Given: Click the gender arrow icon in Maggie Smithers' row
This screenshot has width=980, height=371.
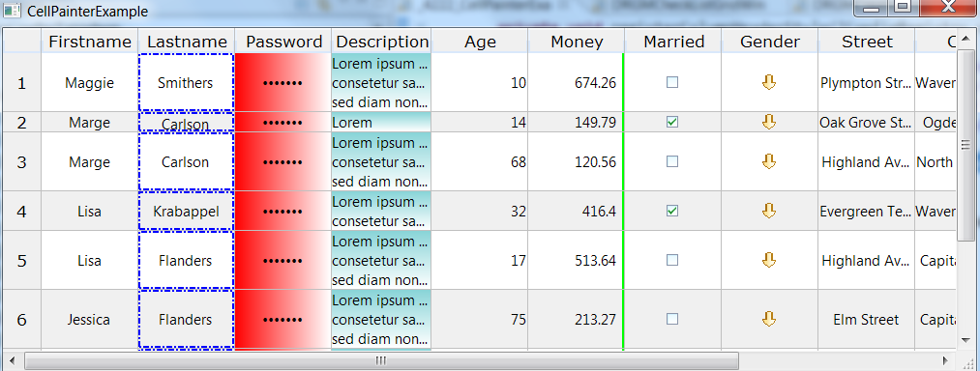Looking at the screenshot, I should 769,82.
